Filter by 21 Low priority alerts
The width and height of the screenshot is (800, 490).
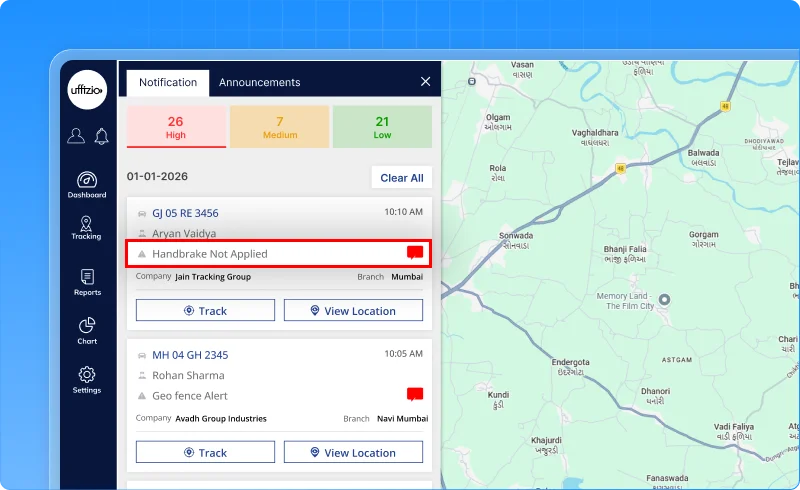pyautogui.click(x=382, y=127)
